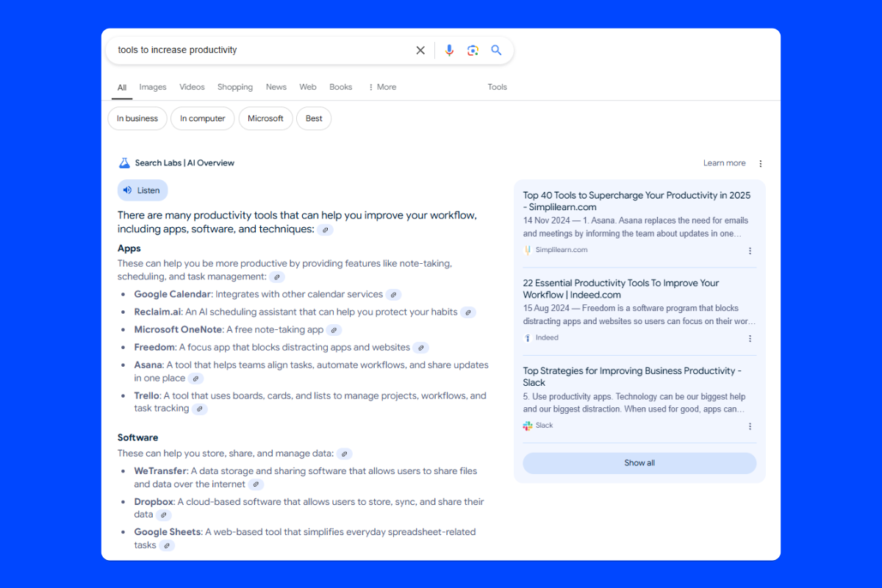Open source link icon after Freedom line
Viewport: 882px width, 588px height.
pyautogui.click(x=420, y=348)
